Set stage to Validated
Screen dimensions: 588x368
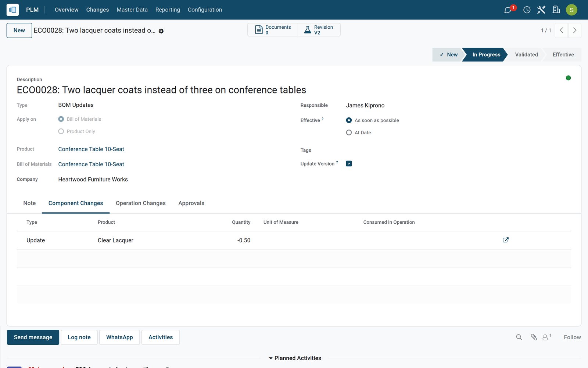(526, 54)
